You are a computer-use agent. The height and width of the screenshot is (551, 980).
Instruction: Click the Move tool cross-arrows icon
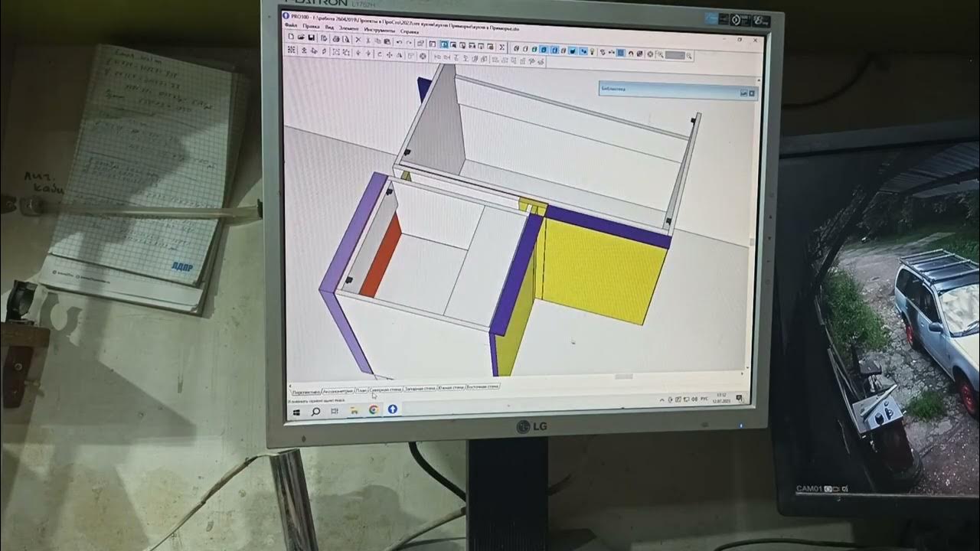pyautogui.click(x=389, y=55)
